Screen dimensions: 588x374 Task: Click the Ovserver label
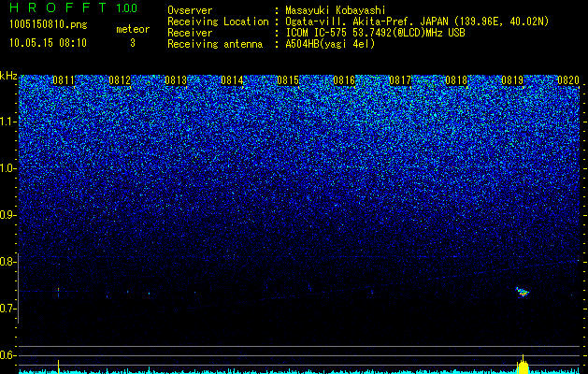190,10
